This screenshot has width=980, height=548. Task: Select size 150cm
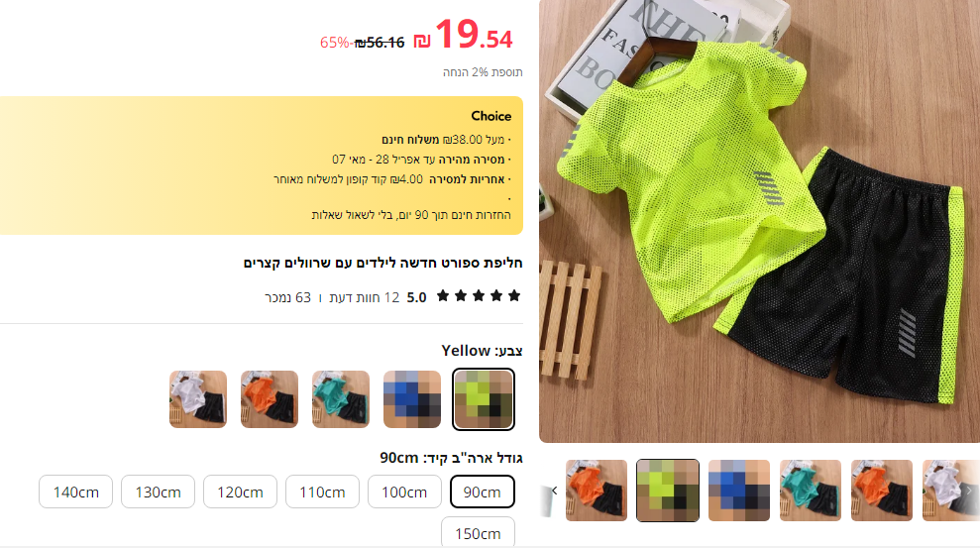coord(479,532)
